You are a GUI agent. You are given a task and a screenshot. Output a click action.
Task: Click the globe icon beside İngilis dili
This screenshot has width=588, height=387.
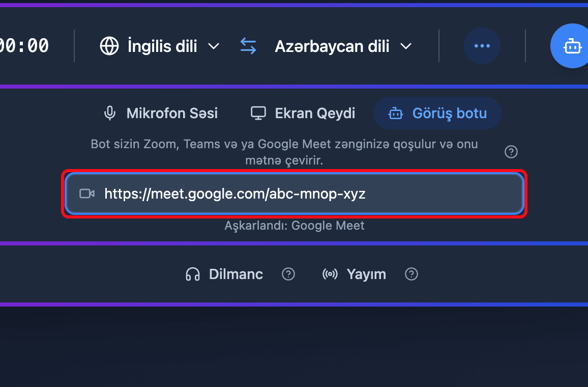(109, 46)
